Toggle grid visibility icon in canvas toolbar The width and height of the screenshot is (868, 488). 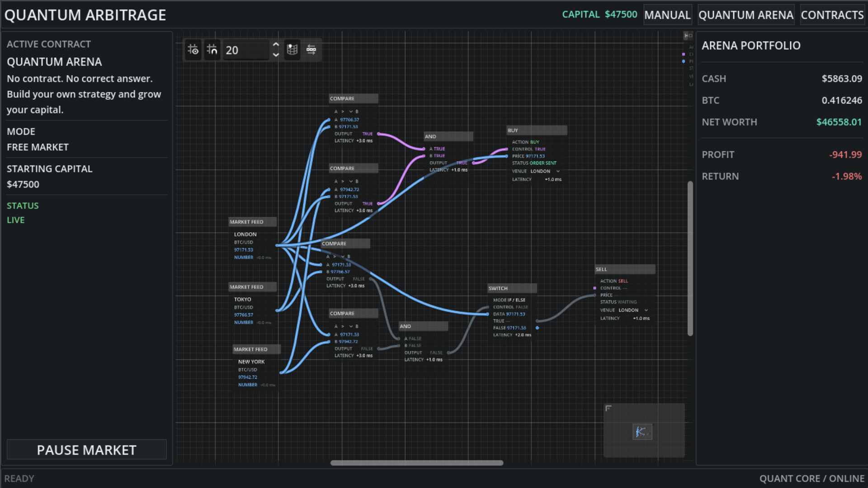click(x=193, y=50)
